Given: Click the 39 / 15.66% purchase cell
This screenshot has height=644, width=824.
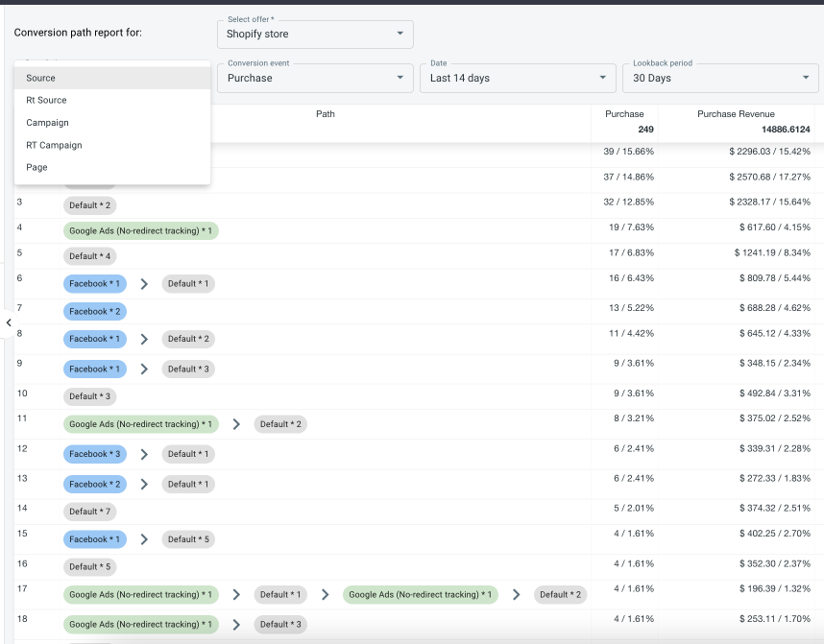Looking at the screenshot, I should pos(628,152).
